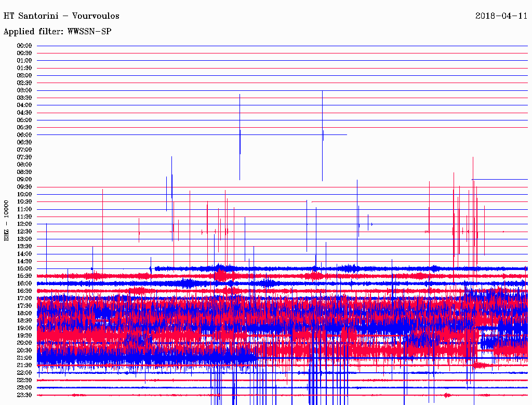
Task: Select the 03:00 time row label
Action: pyautogui.click(x=24, y=90)
